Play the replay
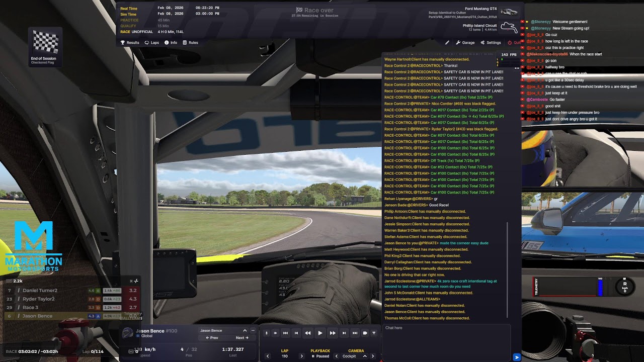This screenshot has width=644, height=362. (x=320, y=333)
